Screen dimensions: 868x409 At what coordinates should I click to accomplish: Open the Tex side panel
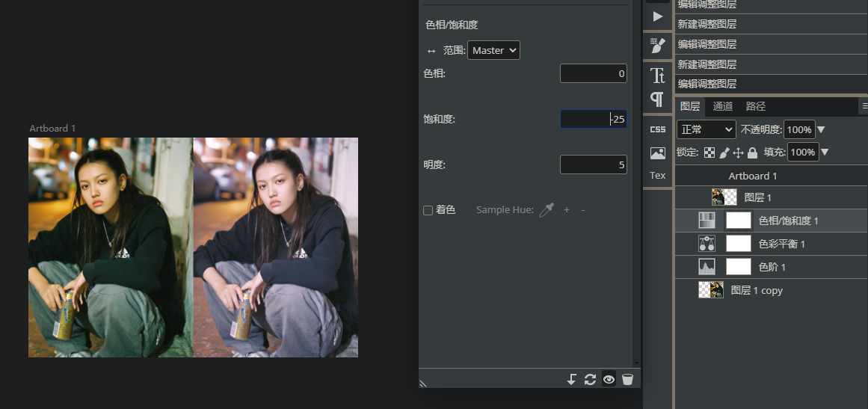658,176
